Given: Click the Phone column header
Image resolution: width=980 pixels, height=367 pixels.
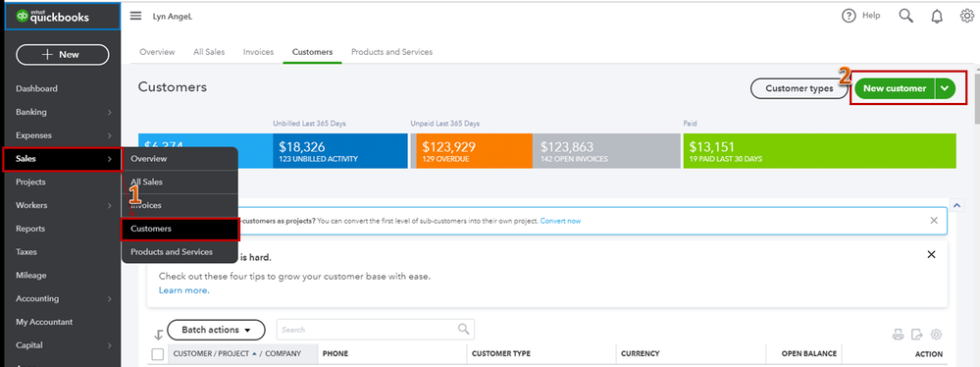Looking at the screenshot, I should tap(335, 354).
